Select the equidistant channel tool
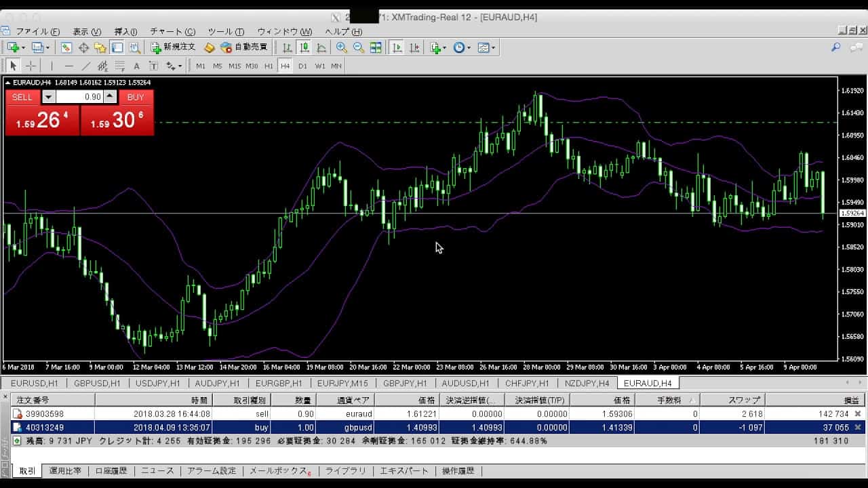 click(103, 66)
